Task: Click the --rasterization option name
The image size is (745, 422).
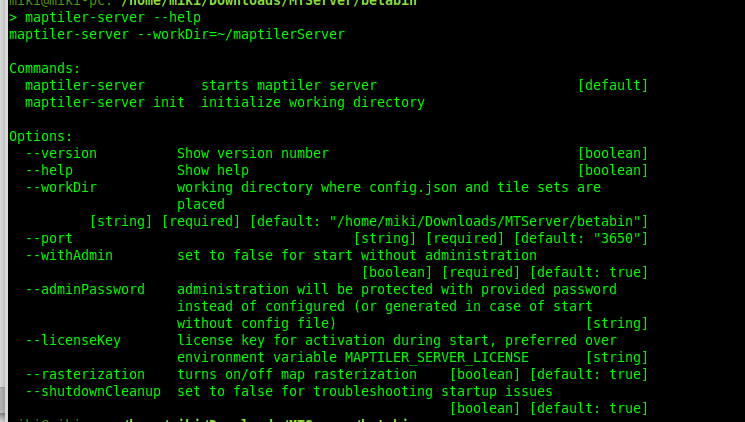Action: point(85,374)
